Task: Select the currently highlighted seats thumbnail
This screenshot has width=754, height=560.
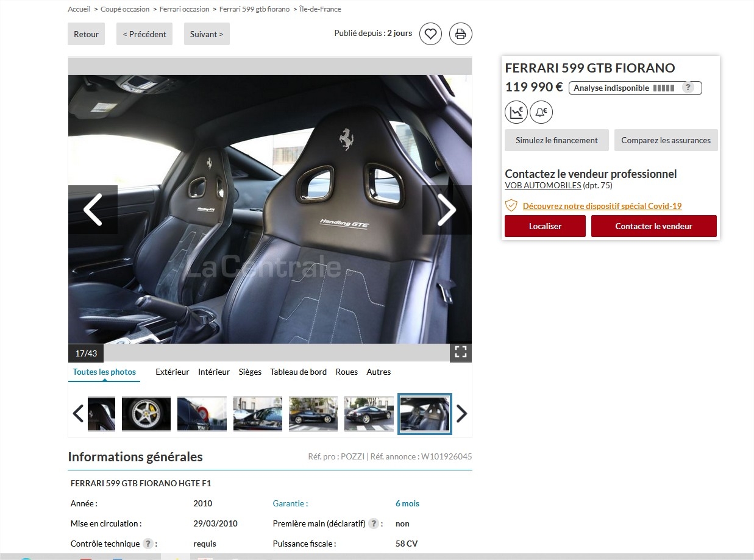Action: point(425,414)
